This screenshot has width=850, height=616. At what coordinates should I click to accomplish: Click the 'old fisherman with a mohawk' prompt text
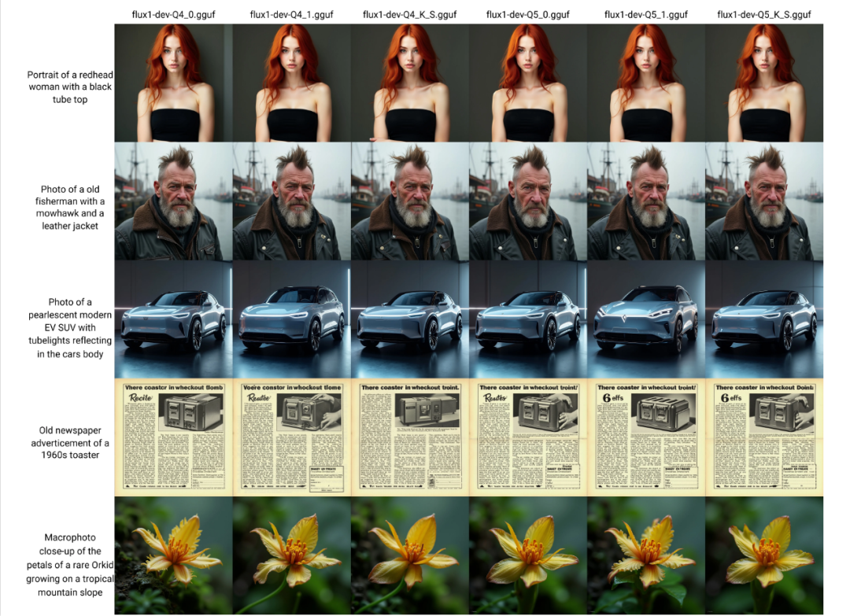(70, 208)
